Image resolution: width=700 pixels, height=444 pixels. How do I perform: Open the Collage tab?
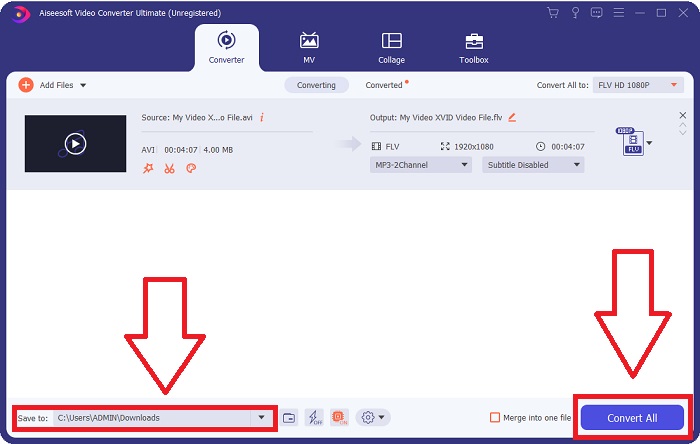coord(392,47)
